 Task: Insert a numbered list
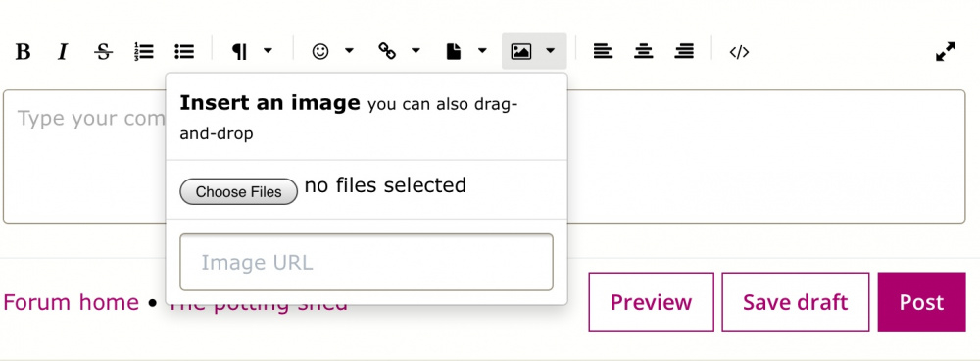(x=144, y=51)
